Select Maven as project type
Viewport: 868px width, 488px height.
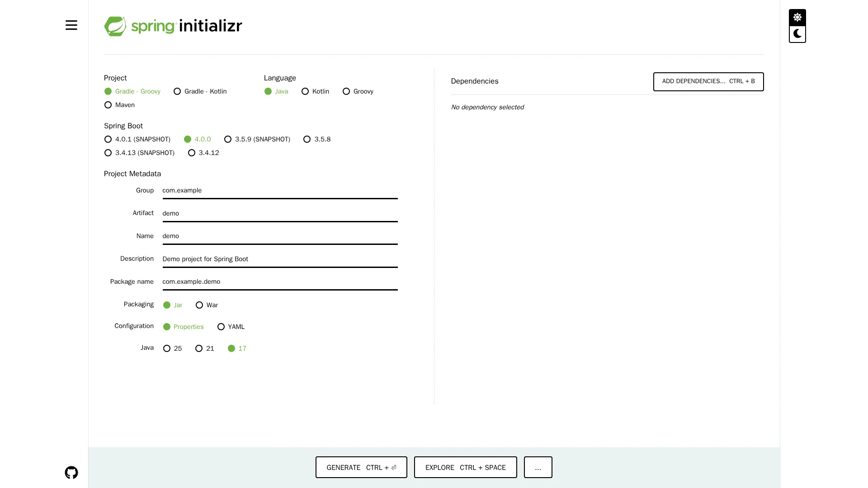[108, 105]
